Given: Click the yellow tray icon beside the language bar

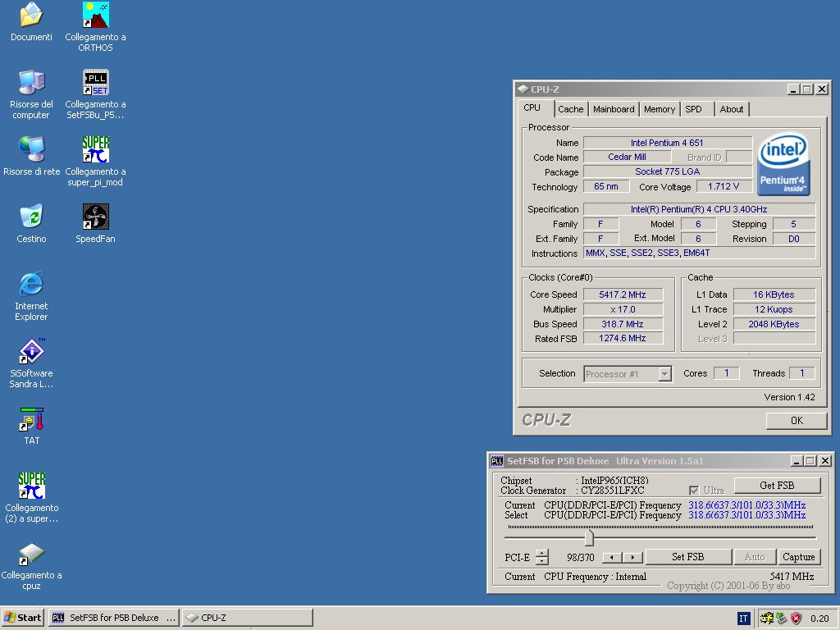Looking at the screenshot, I should pyautogui.click(x=767, y=619).
